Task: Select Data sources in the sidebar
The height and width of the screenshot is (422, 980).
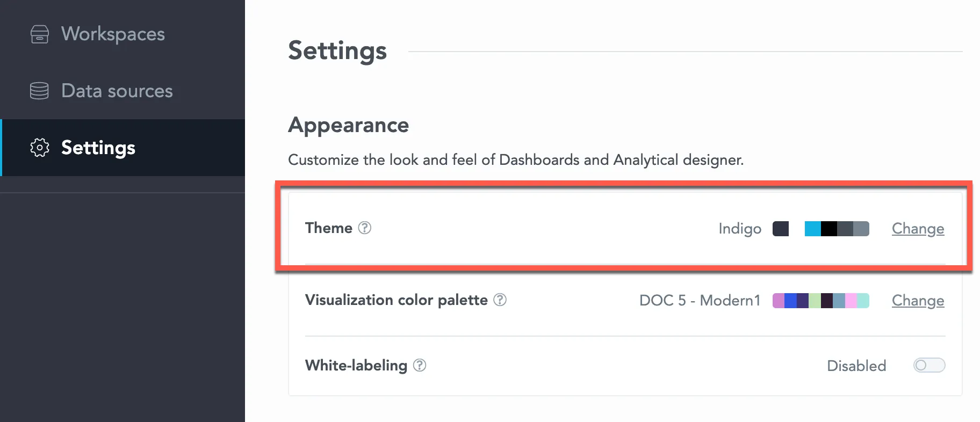Action: [117, 91]
